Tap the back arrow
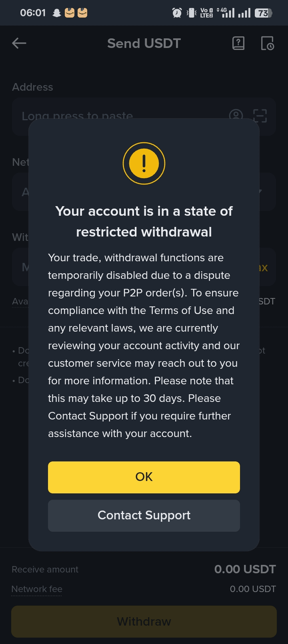This screenshot has height=644, width=288. [19, 43]
